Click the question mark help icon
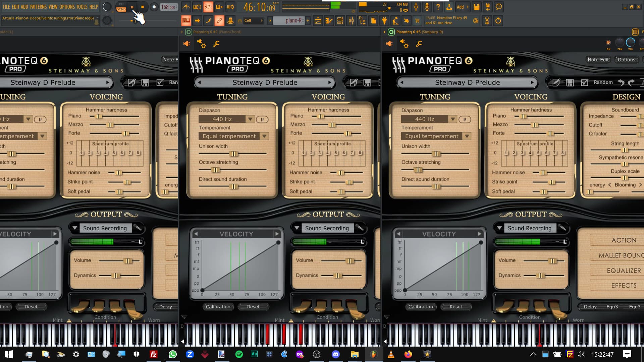The image size is (644, 362). point(438,7)
